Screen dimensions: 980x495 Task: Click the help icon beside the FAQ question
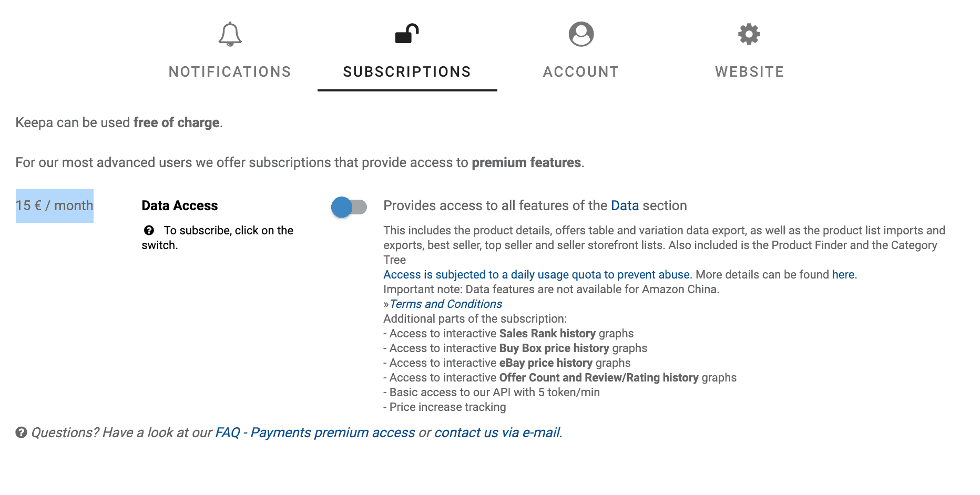21,432
